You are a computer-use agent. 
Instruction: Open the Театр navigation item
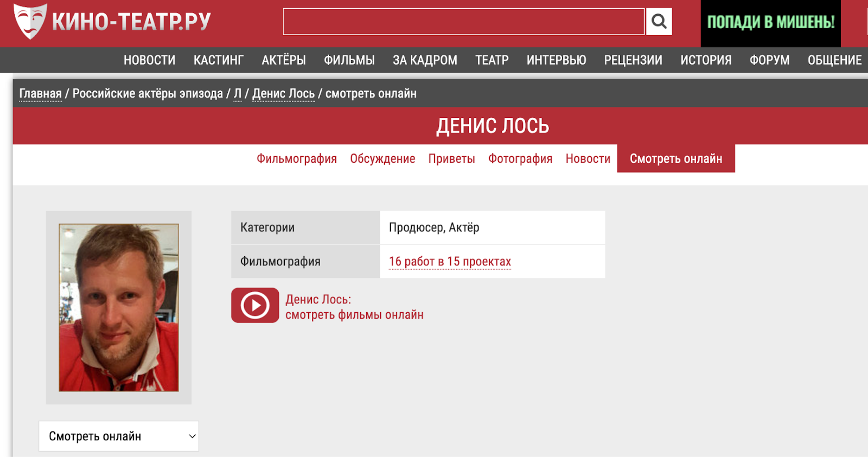[x=492, y=60]
